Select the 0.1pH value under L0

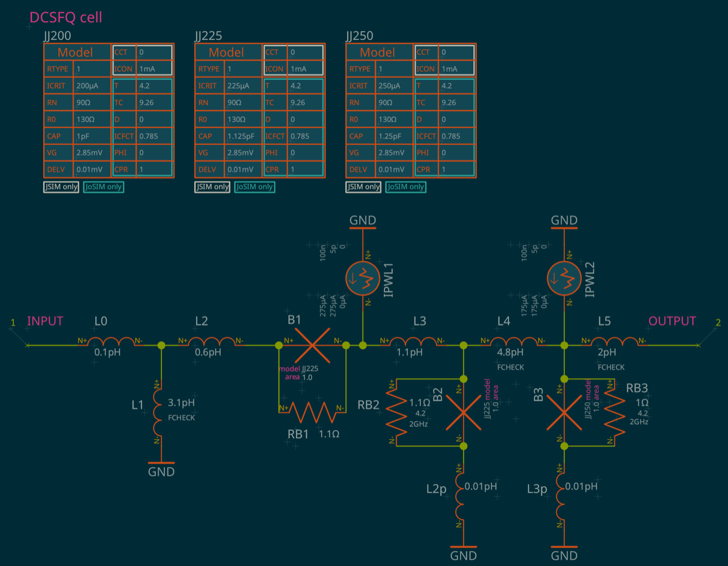[106, 352]
